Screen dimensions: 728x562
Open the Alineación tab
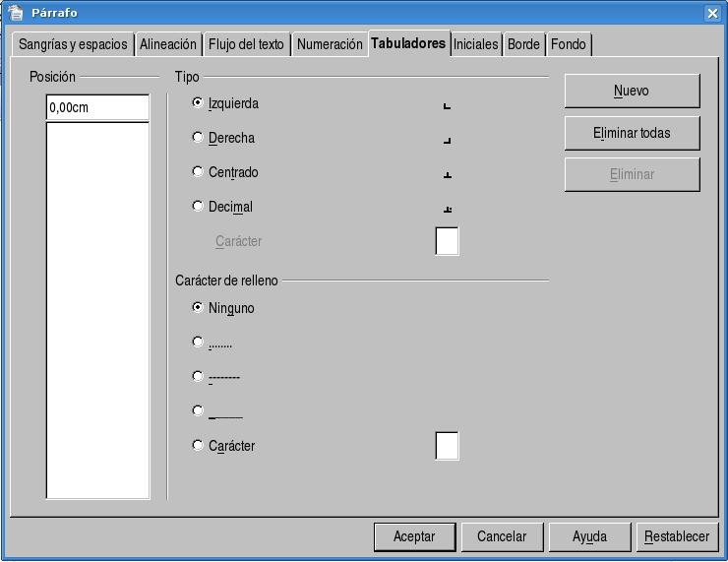tap(168, 44)
